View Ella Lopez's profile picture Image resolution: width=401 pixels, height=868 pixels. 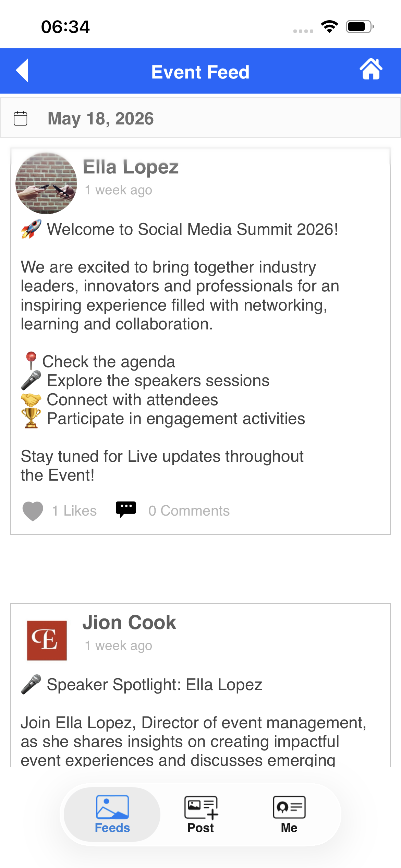pos(46,183)
